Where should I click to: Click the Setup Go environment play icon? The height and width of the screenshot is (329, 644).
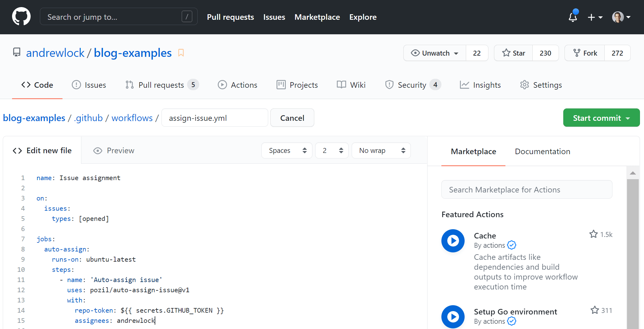[453, 317]
